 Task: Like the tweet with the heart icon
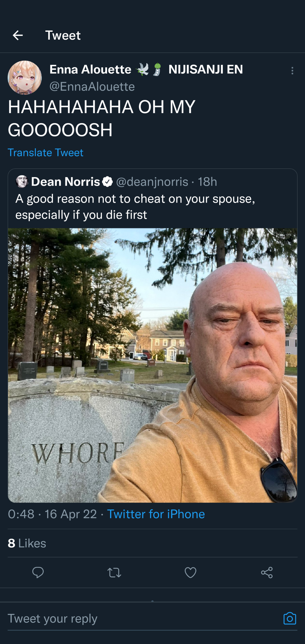pos(190,573)
